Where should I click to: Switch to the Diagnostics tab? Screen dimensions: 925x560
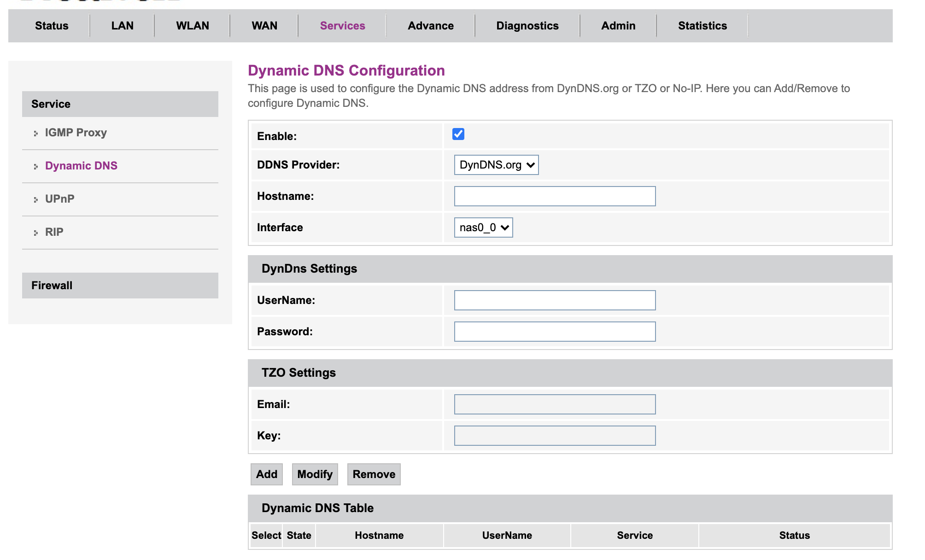click(527, 26)
